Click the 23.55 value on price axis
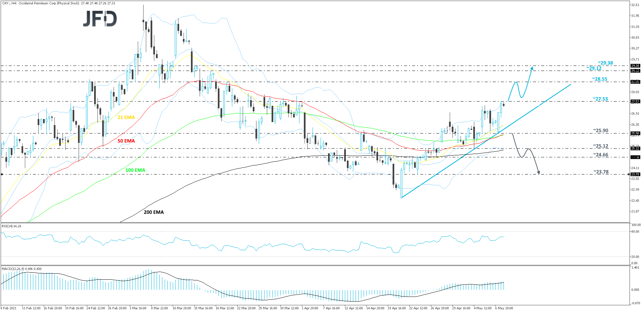This screenshot has height=312, width=644. (635, 179)
